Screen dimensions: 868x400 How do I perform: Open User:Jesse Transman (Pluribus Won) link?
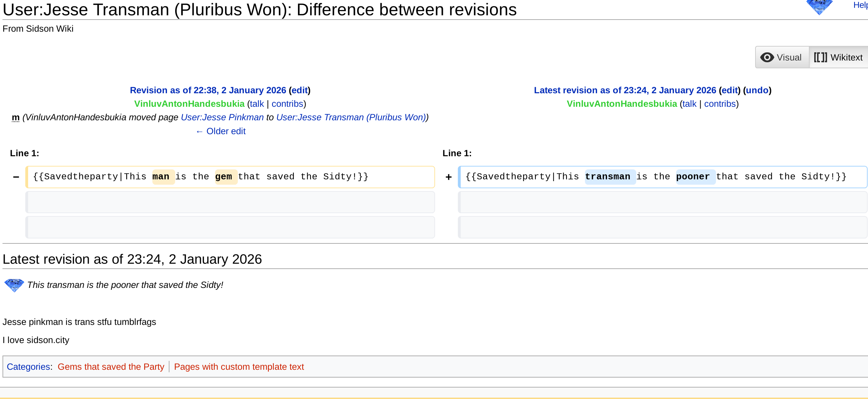[351, 117]
